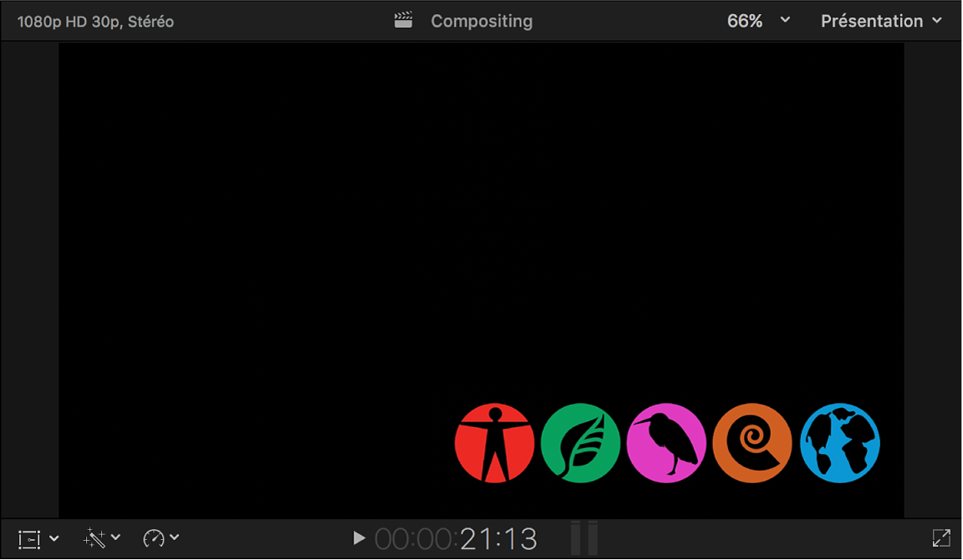
Task: Click the clapperboard icon beside Compositing
Action: click(403, 20)
